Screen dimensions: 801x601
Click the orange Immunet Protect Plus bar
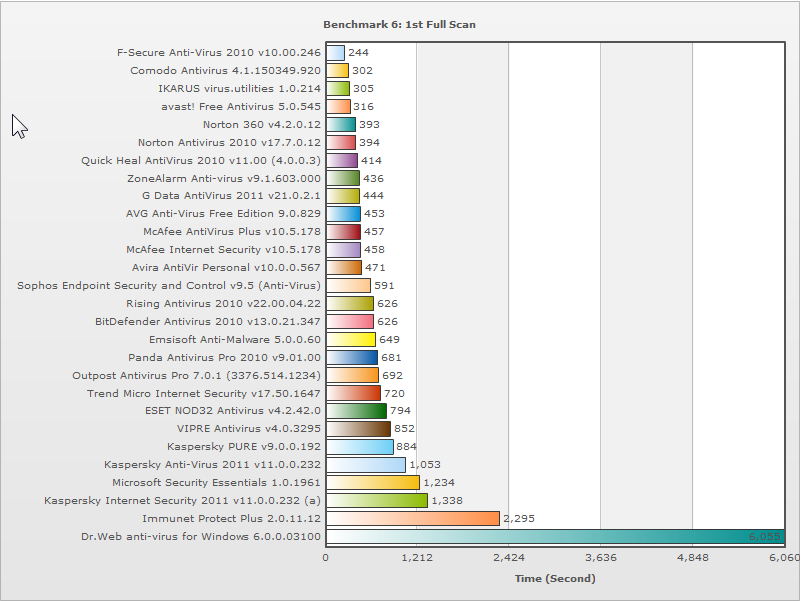[x=413, y=518]
